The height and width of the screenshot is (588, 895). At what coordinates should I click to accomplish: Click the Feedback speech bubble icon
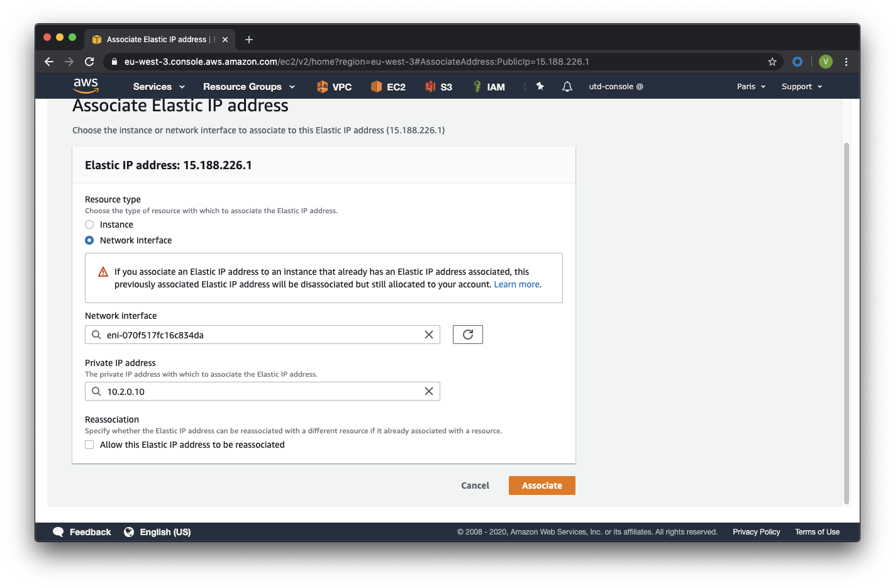pos(58,532)
